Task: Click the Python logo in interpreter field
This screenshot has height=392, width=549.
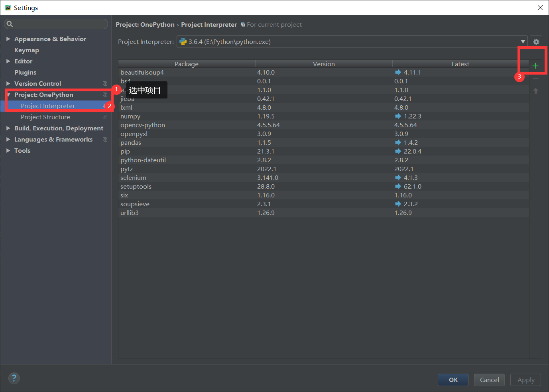Action: coord(183,41)
